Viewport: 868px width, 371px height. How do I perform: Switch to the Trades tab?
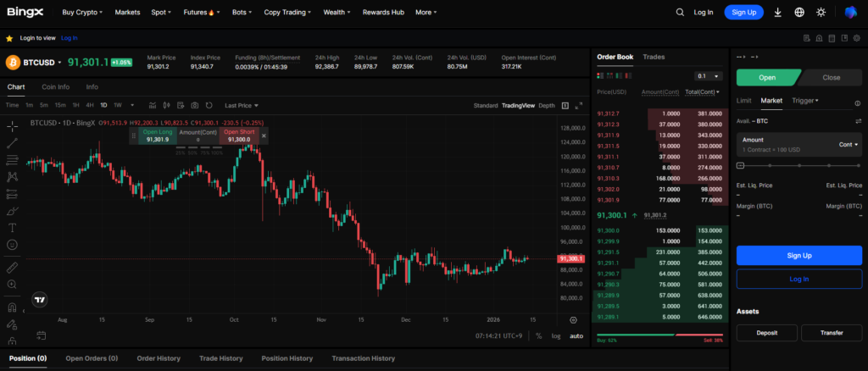[x=654, y=57]
